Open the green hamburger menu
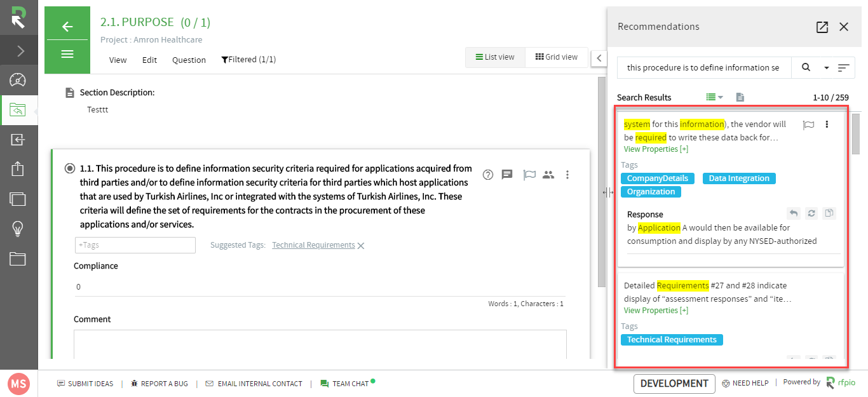This screenshot has width=868, height=397. (67, 54)
